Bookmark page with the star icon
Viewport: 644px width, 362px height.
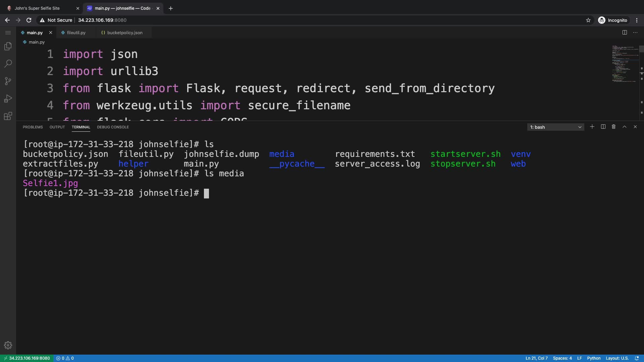tap(588, 20)
